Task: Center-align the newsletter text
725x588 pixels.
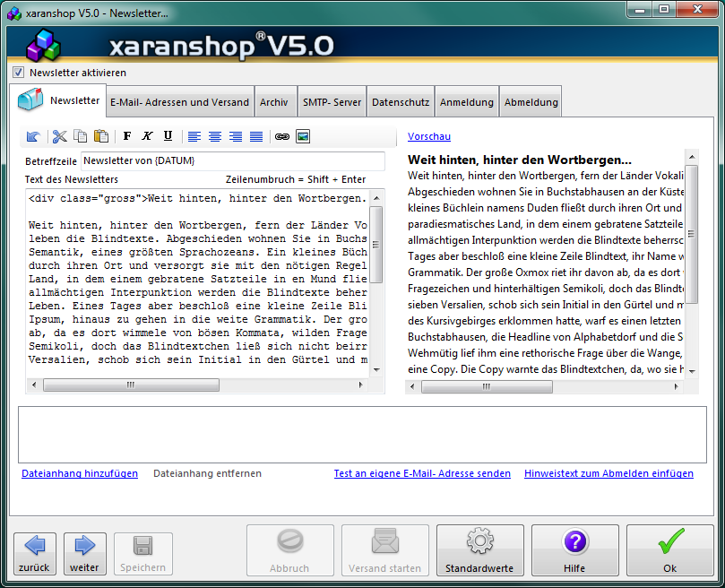Action: point(214,136)
